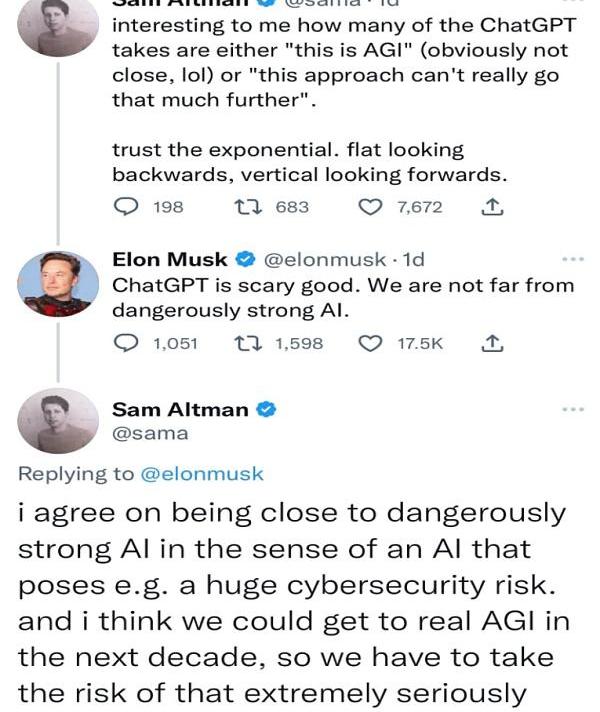This screenshot has width=600, height=712.
Task: Reply to Sam Altman's top tweet
Action: click(126, 207)
